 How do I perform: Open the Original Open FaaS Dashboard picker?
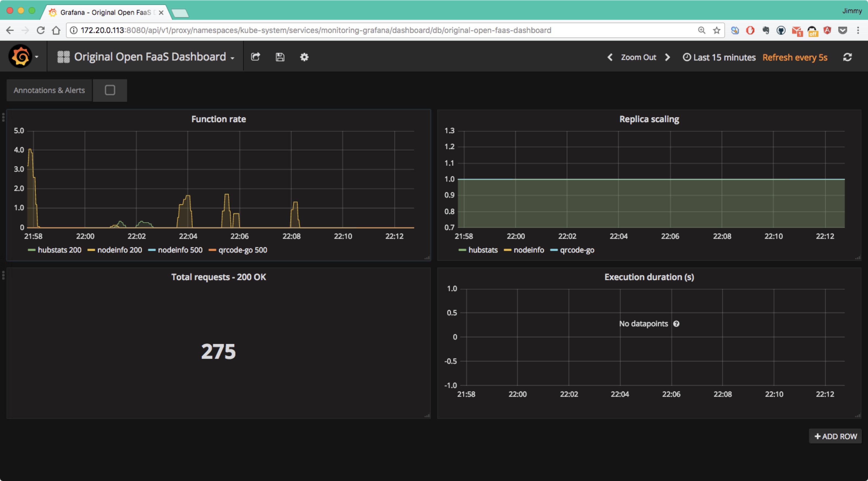pos(150,57)
